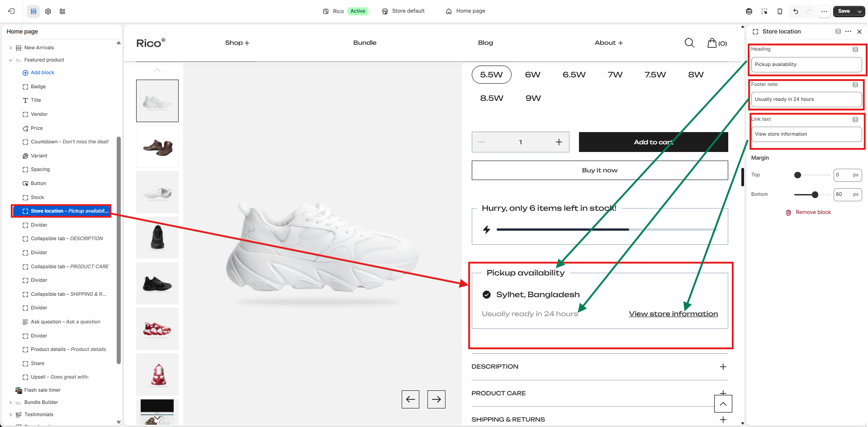Open the dropdown arrow next to Save
Viewport: 868px width, 427px height.
pos(860,11)
